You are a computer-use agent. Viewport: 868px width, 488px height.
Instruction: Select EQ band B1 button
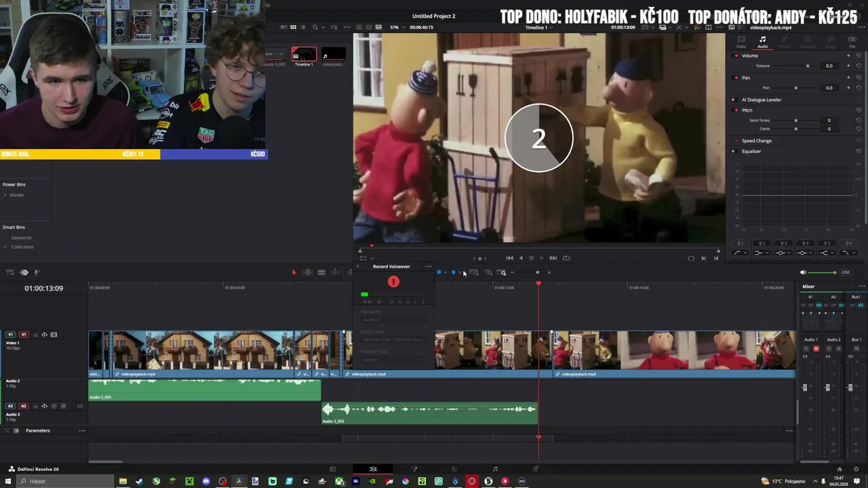click(x=741, y=243)
